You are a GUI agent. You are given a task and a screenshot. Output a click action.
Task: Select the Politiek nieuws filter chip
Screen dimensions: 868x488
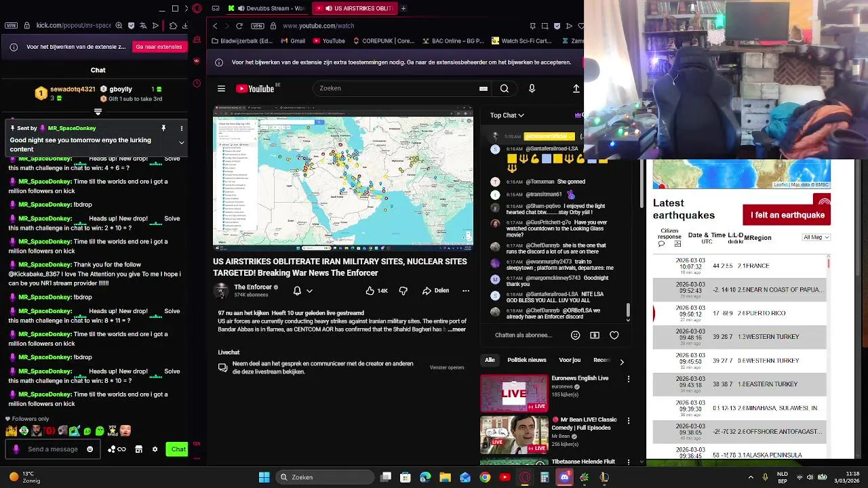(527, 361)
